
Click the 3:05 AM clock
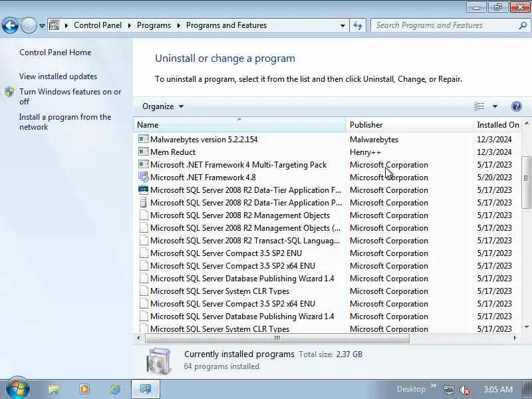click(x=497, y=390)
